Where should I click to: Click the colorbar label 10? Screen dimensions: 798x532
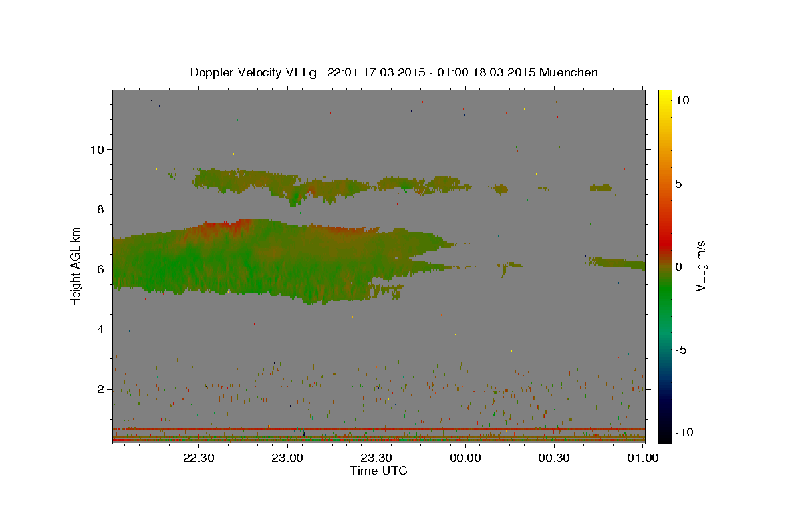click(682, 100)
